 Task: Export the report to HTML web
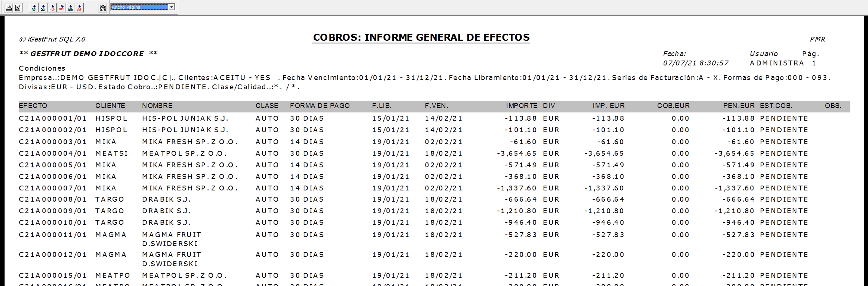click(x=70, y=7)
